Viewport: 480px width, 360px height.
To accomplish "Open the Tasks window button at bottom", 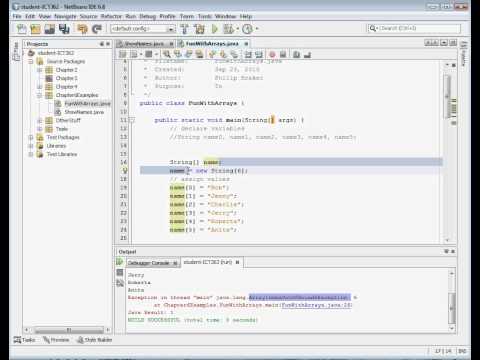I will click(x=24, y=340).
